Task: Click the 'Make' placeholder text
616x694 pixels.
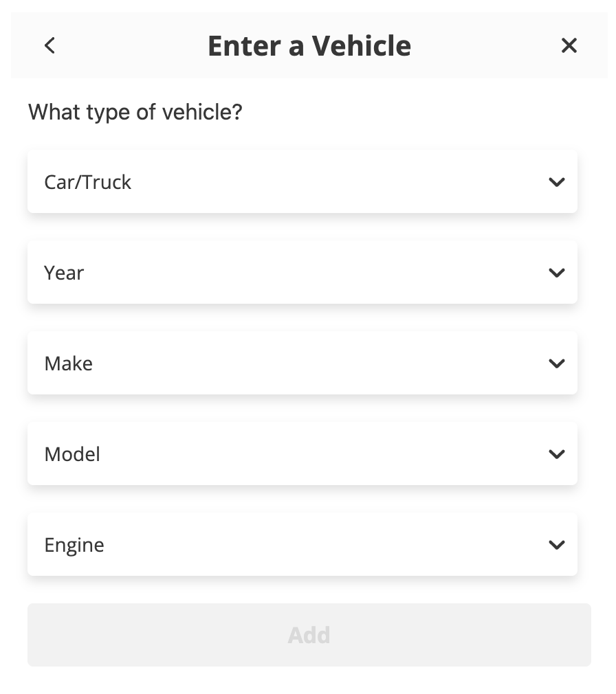Action: (x=68, y=363)
